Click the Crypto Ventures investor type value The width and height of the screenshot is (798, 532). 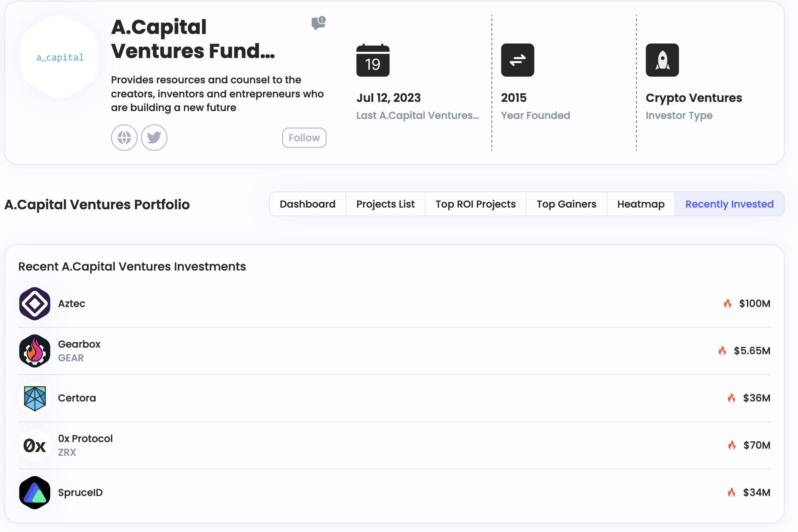click(x=694, y=98)
